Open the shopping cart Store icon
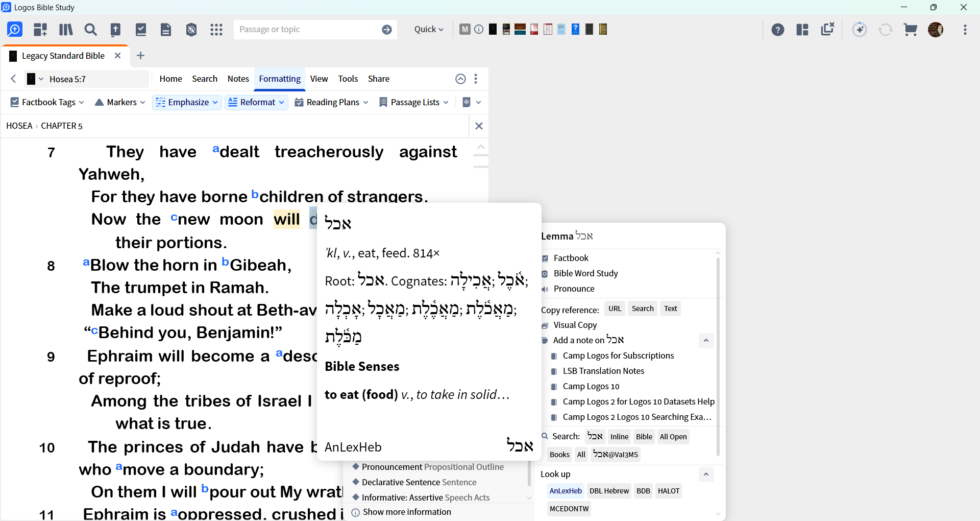This screenshot has height=521, width=980. [911, 30]
